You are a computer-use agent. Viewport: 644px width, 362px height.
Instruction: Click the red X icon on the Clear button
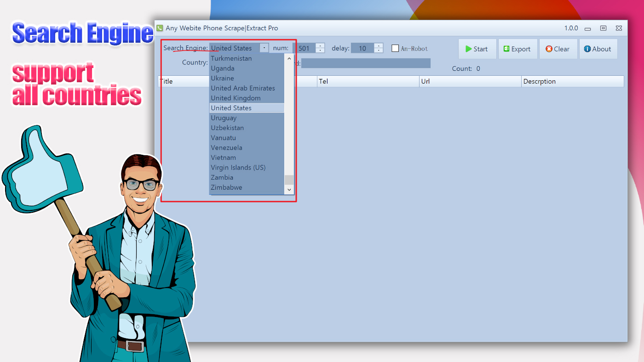point(548,49)
